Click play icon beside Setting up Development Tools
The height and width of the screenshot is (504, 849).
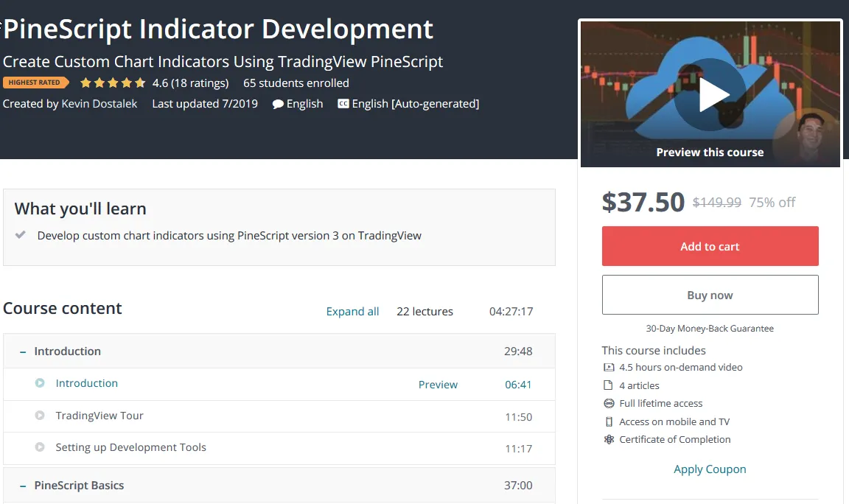click(40, 447)
